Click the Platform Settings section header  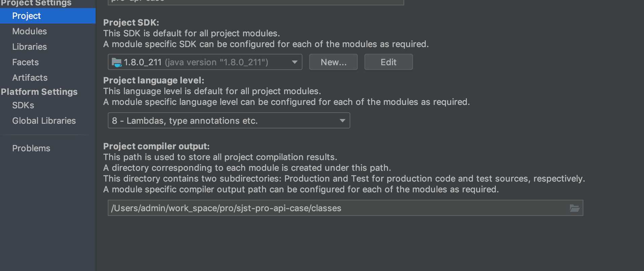(39, 92)
